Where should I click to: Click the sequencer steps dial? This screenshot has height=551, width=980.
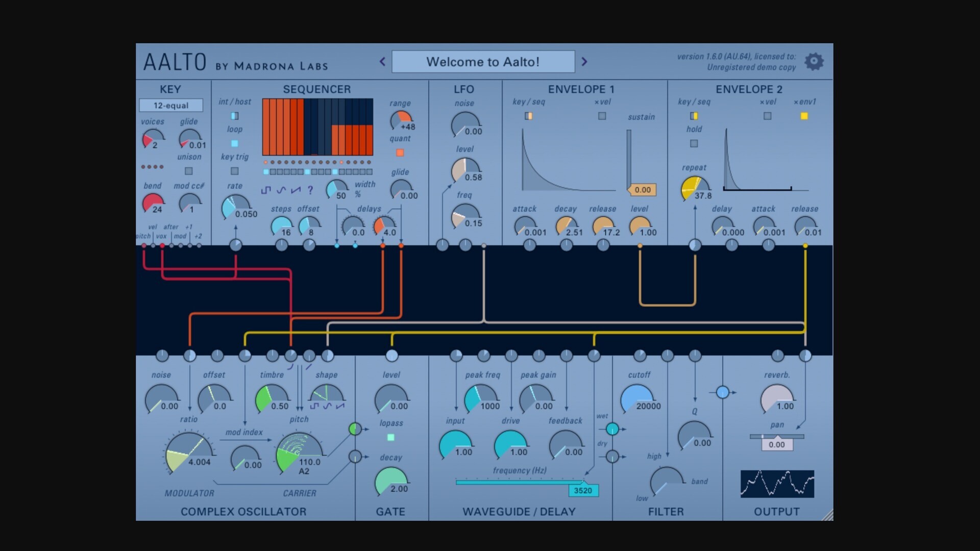click(281, 226)
